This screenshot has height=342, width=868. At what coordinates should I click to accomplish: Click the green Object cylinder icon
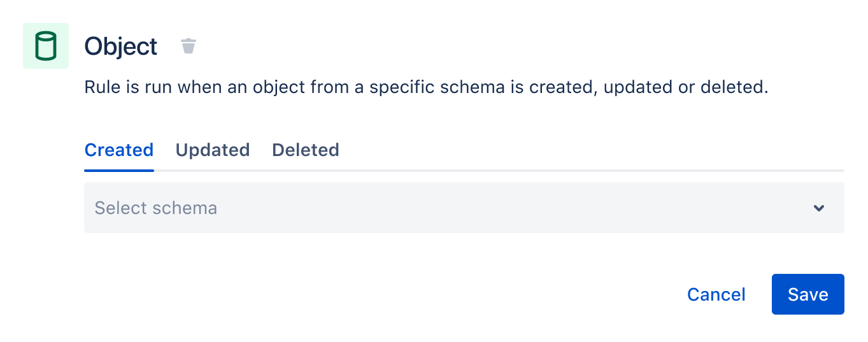(x=45, y=46)
